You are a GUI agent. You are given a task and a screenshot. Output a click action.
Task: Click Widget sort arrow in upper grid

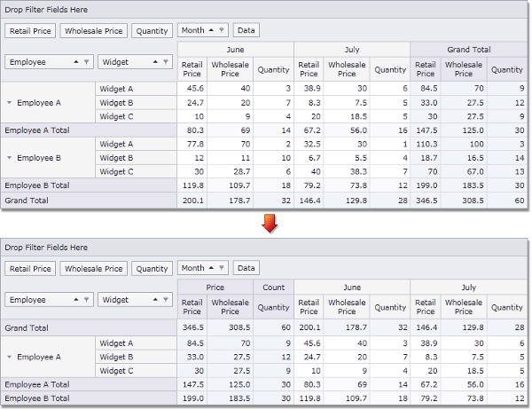coord(155,62)
